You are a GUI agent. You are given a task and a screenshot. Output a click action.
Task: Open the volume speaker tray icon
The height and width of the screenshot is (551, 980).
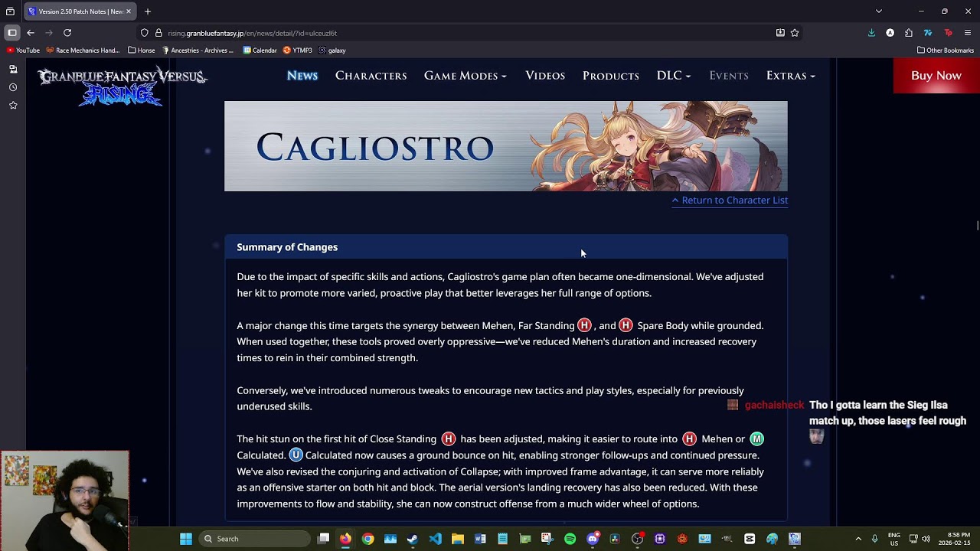(x=926, y=539)
